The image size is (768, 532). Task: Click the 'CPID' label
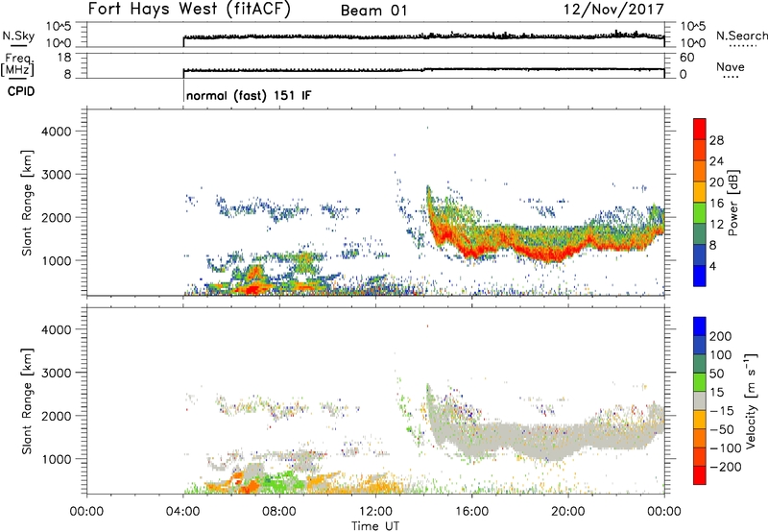(20, 91)
